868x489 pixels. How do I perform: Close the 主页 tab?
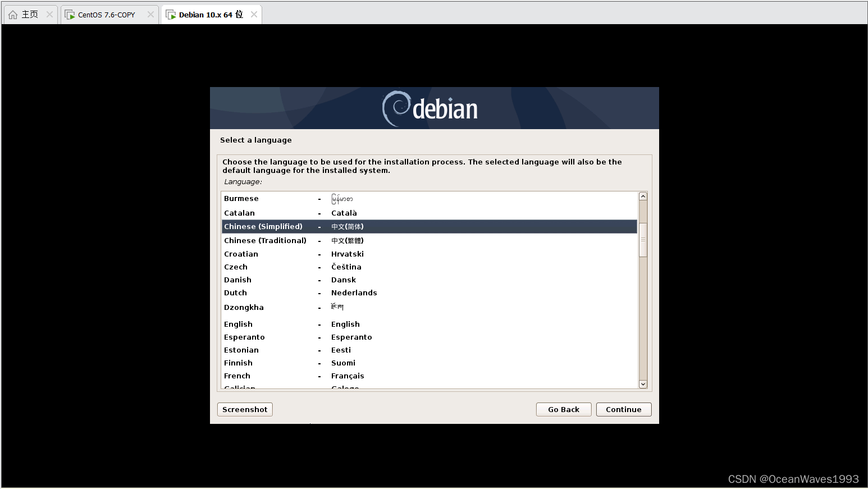(49, 15)
